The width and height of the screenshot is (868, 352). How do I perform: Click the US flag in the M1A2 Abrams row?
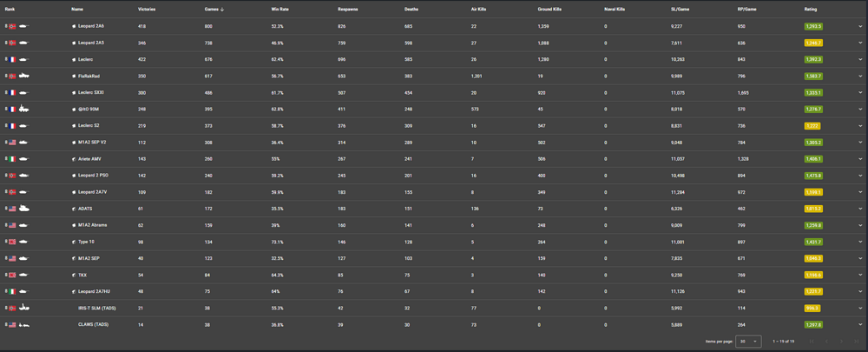point(12,226)
